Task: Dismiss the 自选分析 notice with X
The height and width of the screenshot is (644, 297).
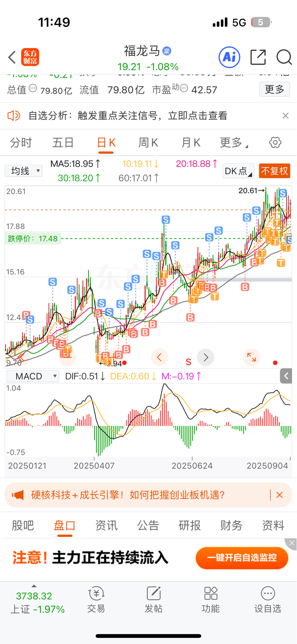Action: [x=285, y=115]
